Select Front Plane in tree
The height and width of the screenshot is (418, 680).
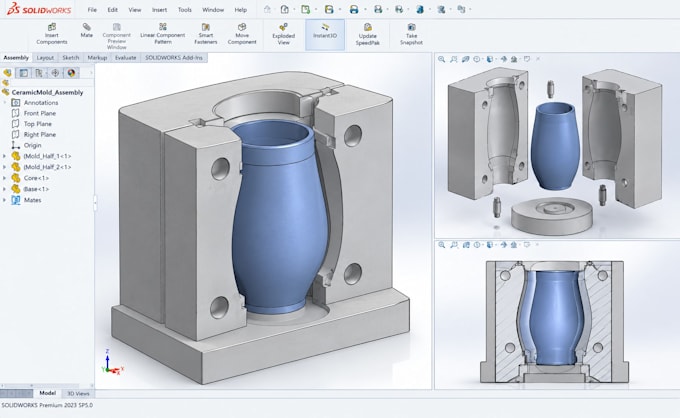point(39,113)
